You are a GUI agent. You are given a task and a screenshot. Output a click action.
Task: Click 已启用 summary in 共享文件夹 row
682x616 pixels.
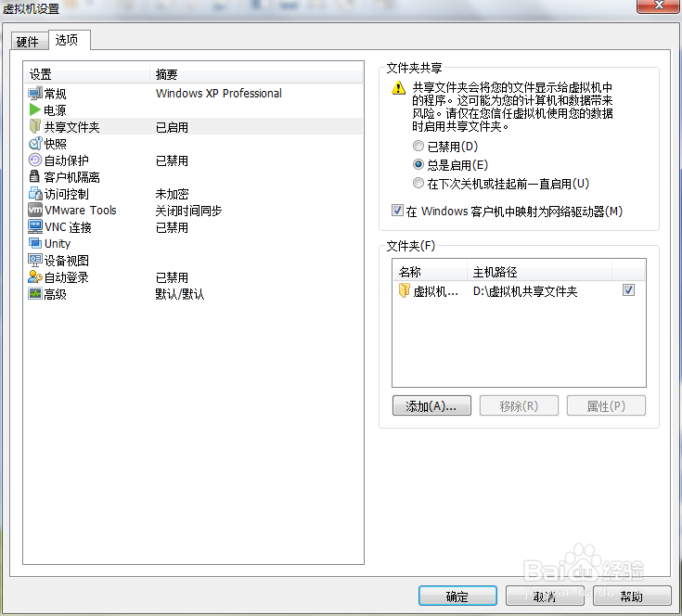(173, 127)
